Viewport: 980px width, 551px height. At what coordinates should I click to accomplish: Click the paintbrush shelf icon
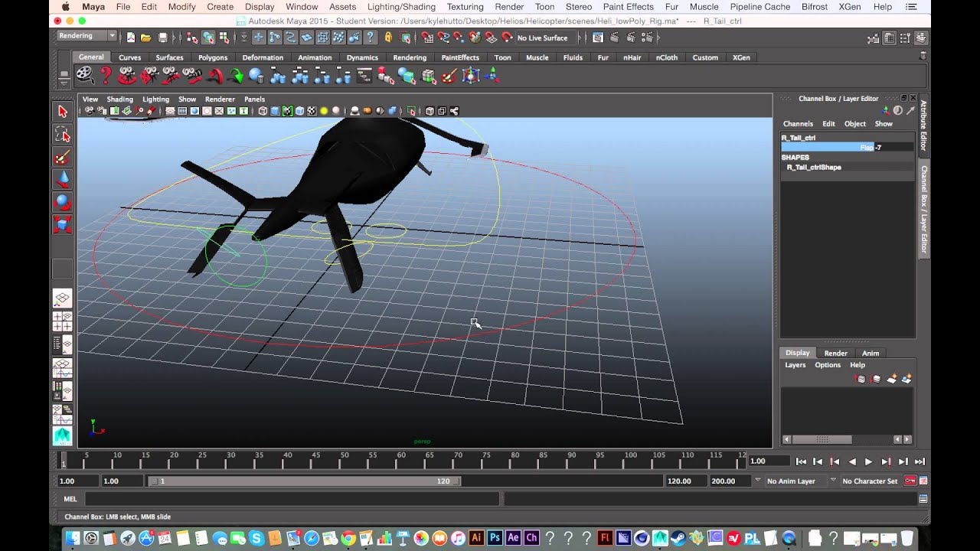pos(449,75)
